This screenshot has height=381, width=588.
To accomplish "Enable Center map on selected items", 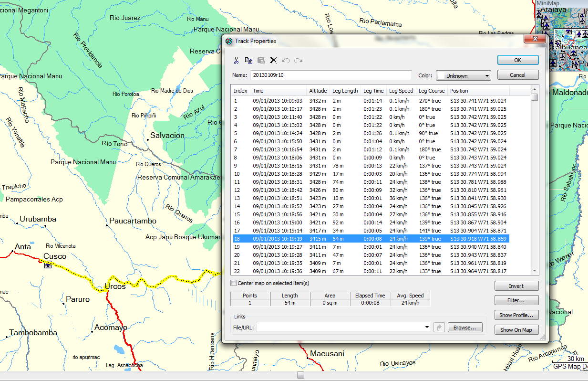I will click(233, 282).
